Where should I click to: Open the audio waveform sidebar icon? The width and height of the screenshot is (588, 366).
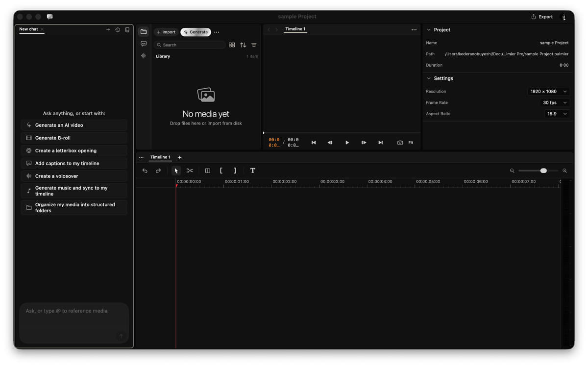pos(144,56)
